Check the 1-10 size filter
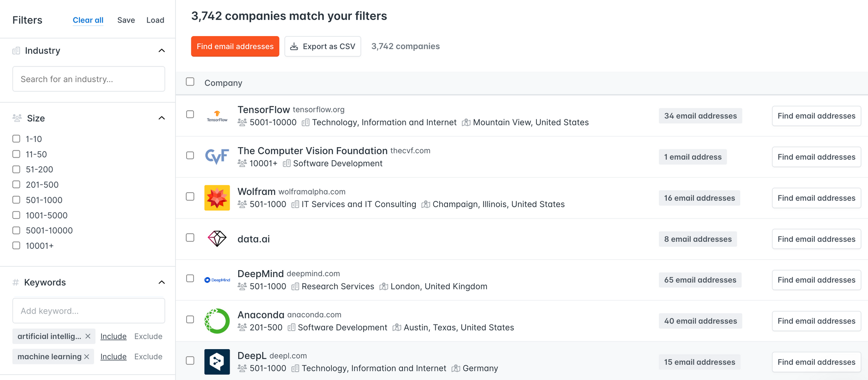 pos(16,139)
